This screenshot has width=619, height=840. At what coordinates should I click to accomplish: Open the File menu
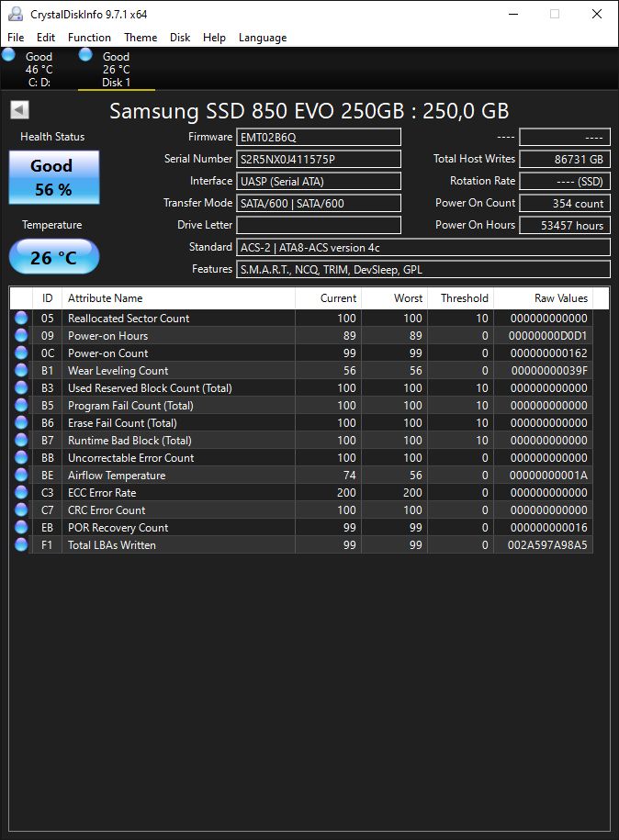(16, 38)
